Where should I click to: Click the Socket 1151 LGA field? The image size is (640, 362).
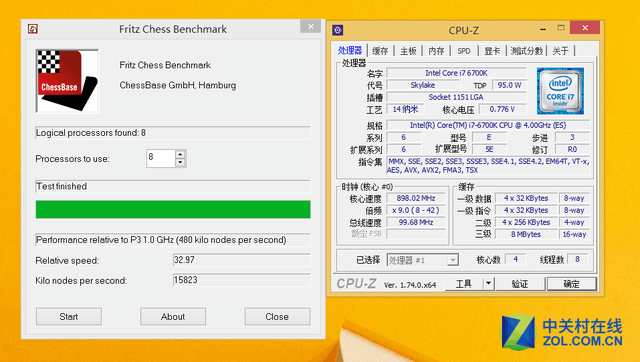tap(456, 97)
